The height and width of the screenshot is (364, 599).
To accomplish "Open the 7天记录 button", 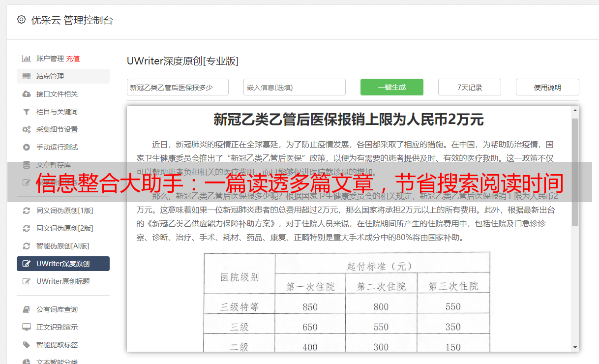I will click(470, 87).
